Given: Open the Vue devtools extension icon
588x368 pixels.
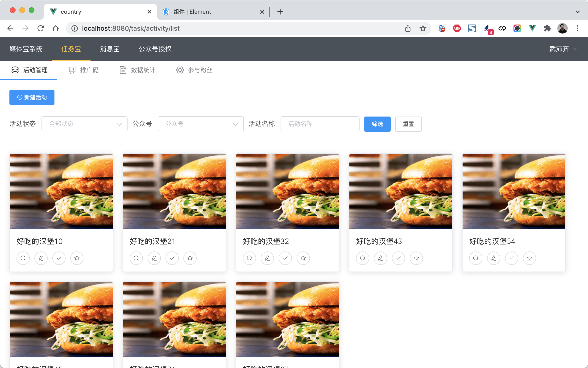Looking at the screenshot, I should pos(532,28).
